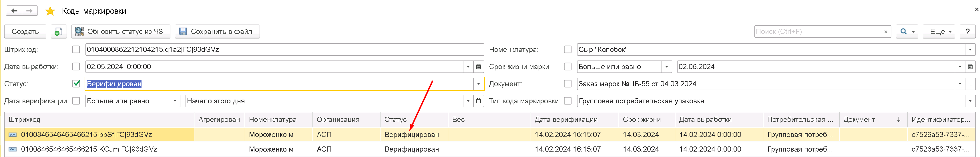Screen dimensions: 980x157
Task: Expand the Больше или равно comparison dropdown
Action: [175, 101]
